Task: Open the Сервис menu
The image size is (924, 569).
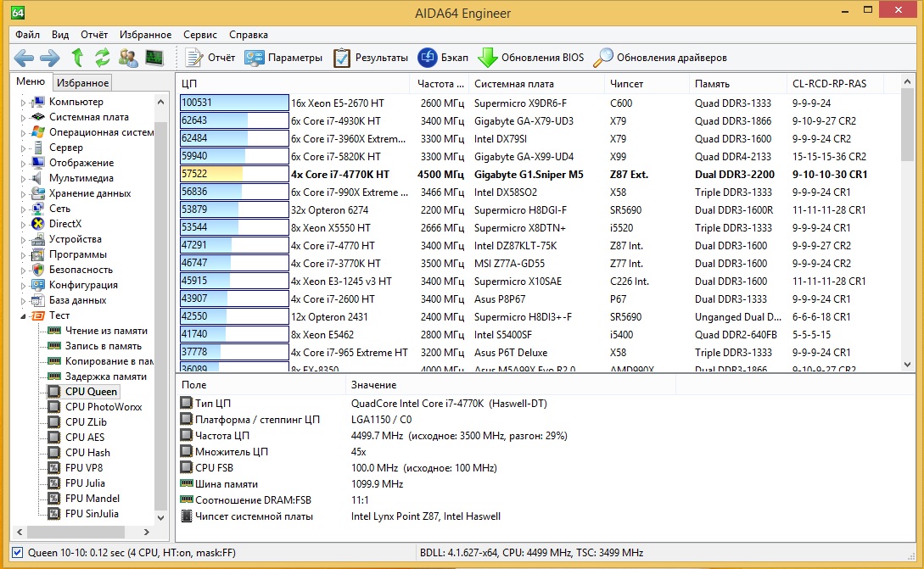Action: coord(199,35)
